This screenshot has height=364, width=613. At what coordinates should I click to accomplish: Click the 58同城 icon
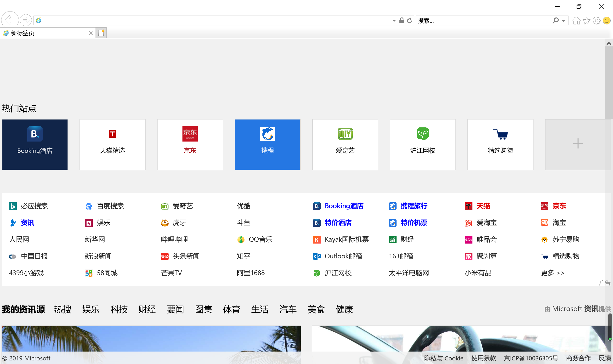tap(89, 273)
